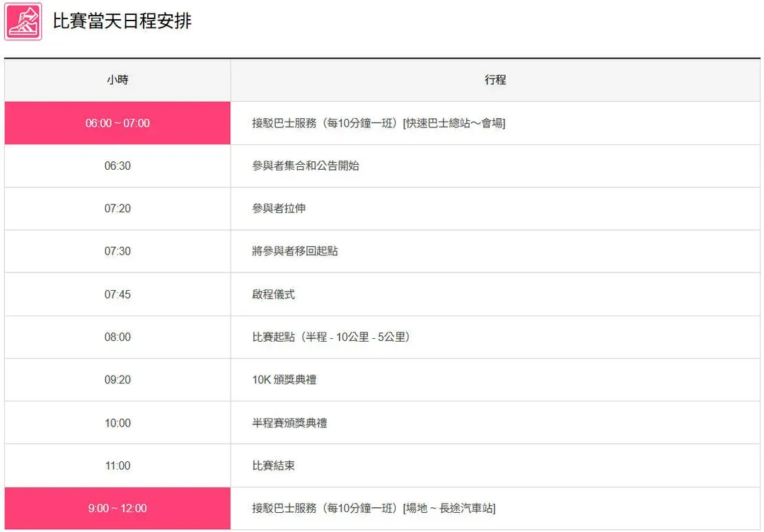Select the pink 06:00 ~ 07:00 cell

117,123
